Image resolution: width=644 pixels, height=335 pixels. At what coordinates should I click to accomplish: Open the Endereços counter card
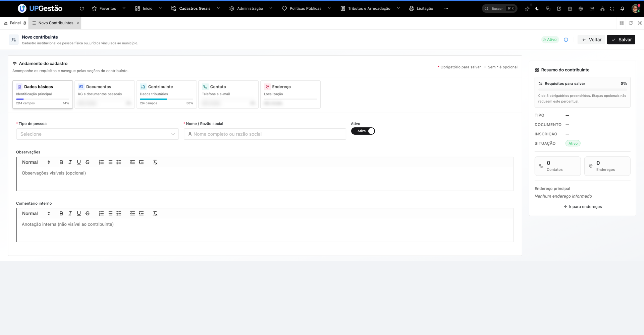(x=607, y=166)
